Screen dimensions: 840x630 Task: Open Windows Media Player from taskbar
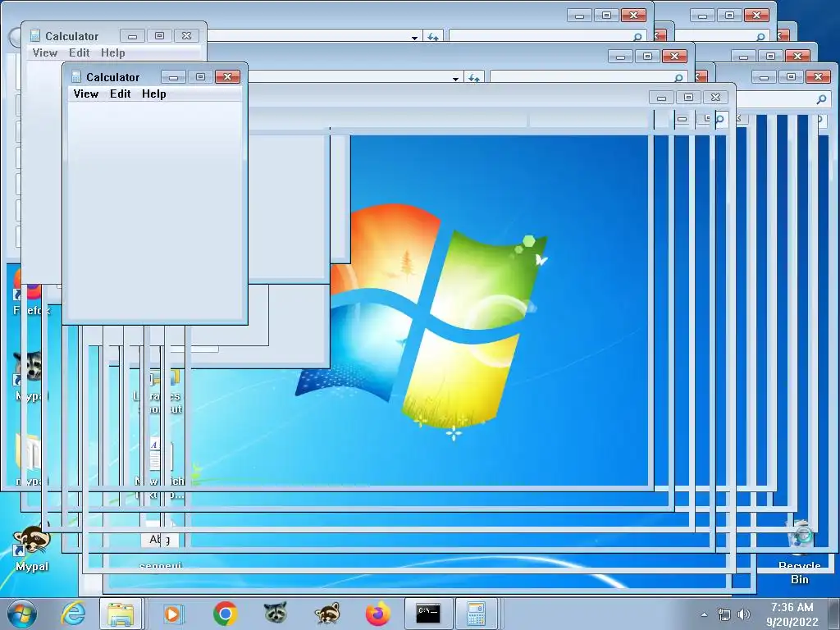(x=172, y=614)
